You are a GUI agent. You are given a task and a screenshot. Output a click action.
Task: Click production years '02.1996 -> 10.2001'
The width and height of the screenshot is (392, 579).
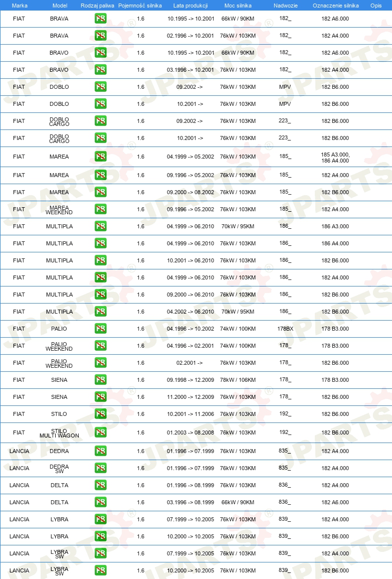[190, 36]
